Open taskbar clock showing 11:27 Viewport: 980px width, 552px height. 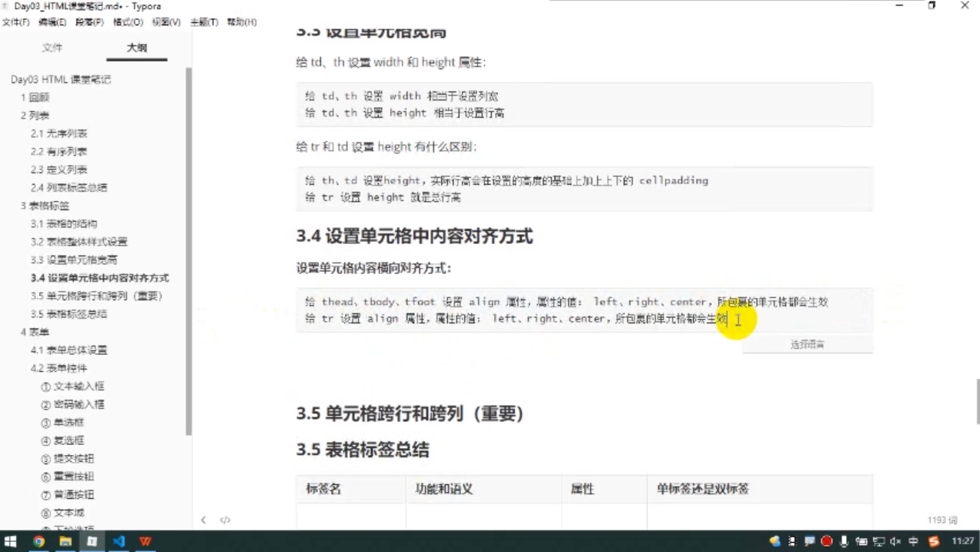click(x=962, y=542)
